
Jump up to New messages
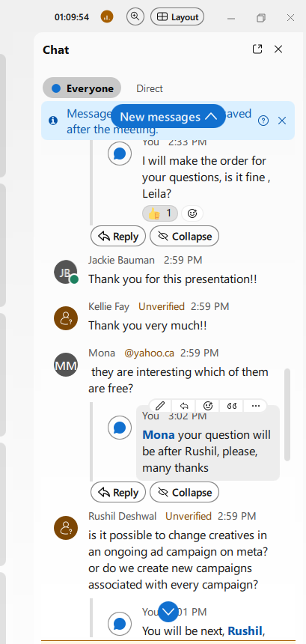coord(168,117)
